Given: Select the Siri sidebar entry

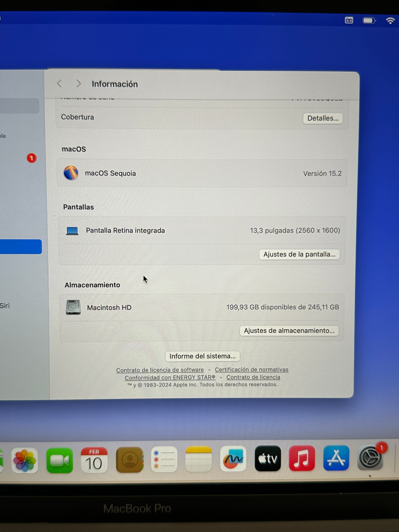Looking at the screenshot, I should tap(5, 305).
